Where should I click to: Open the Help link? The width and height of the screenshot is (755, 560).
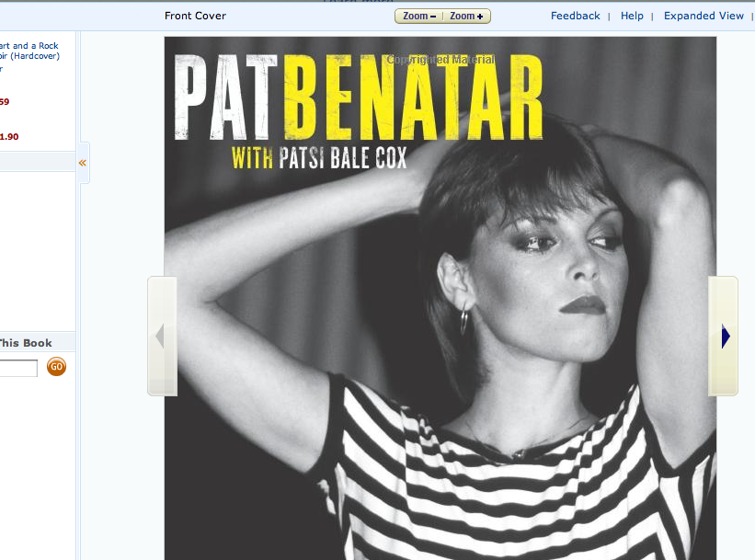point(632,16)
